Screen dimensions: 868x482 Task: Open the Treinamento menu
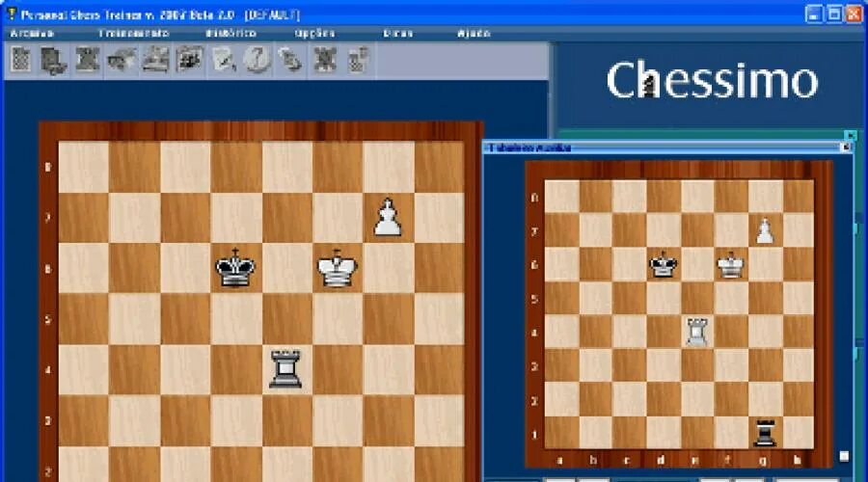(133, 33)
